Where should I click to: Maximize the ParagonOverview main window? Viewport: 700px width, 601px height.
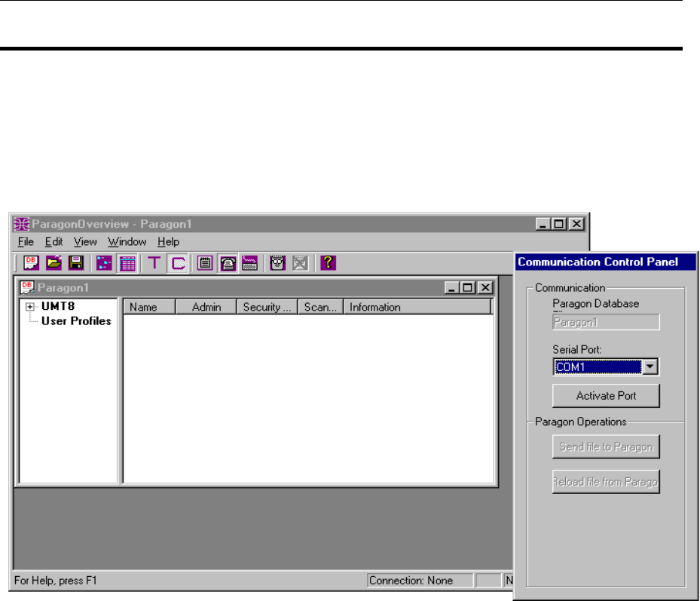tap(559, 223)
